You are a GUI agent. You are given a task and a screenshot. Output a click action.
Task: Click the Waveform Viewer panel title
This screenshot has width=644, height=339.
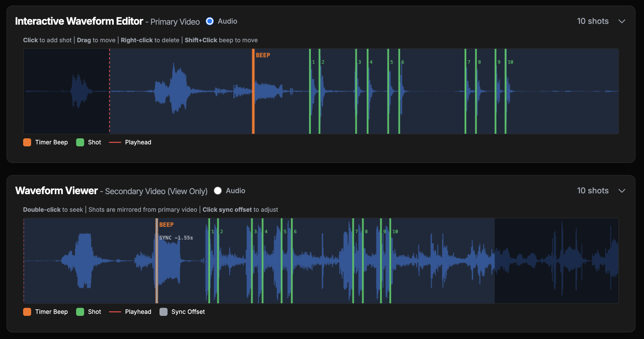57,191
